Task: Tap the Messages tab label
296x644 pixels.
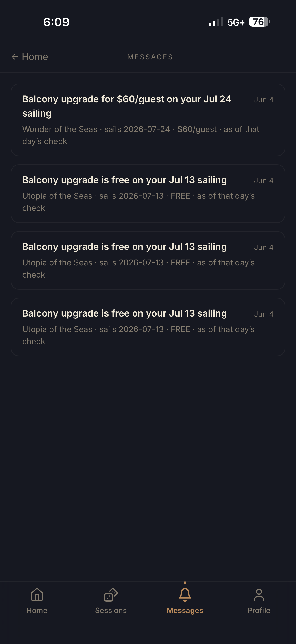Action: (x=185, y=610)
